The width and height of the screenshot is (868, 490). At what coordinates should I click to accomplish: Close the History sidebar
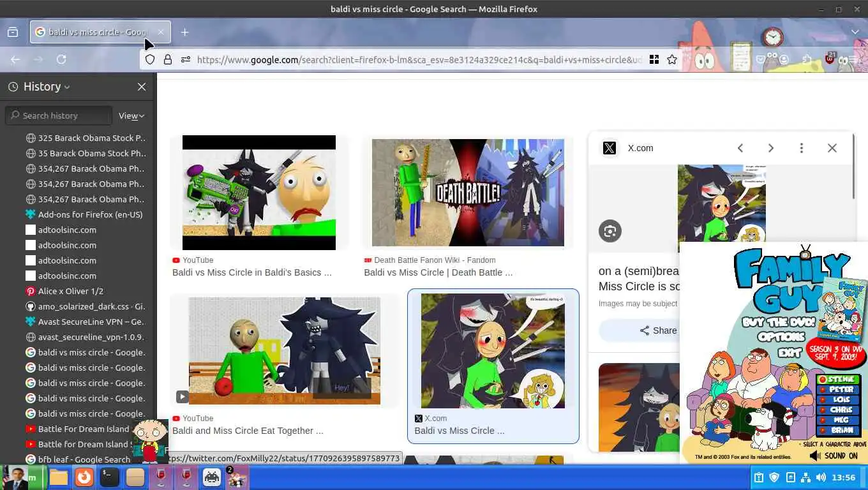pyautogui.click(x=142, y=87)
